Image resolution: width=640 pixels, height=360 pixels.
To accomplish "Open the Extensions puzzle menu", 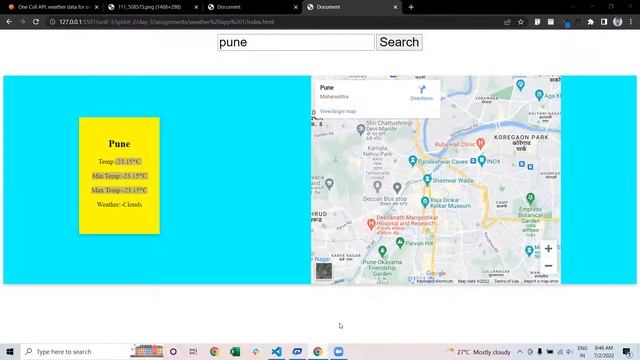I will pyautogui.click(x=591, y=22).
